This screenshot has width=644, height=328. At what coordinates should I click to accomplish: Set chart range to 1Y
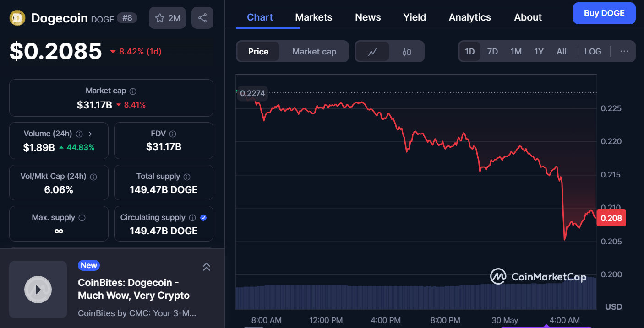click(539, 52)
